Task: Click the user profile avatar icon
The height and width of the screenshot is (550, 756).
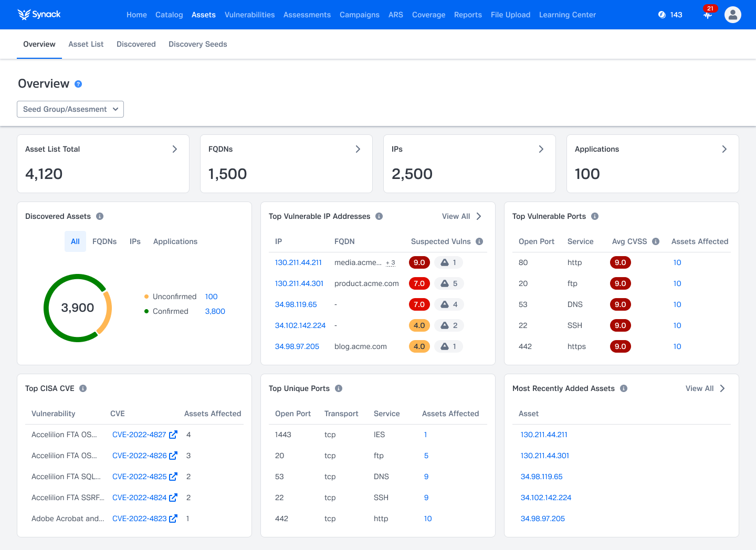Action: point(732,15)
